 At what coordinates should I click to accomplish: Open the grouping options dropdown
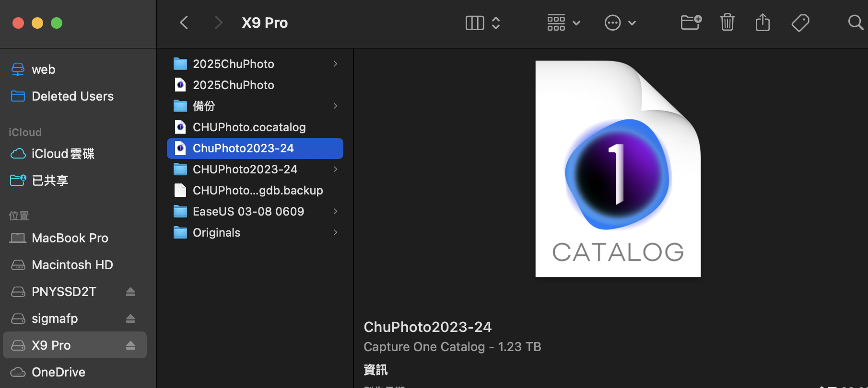click(563, 23)
